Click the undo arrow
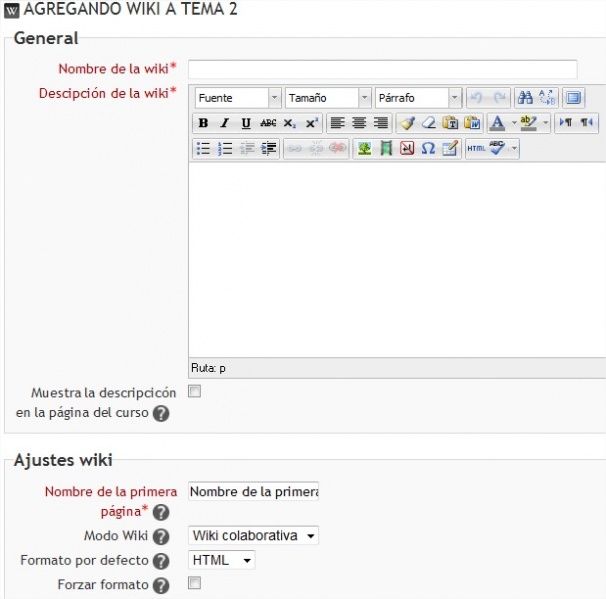 coord(477,98)
